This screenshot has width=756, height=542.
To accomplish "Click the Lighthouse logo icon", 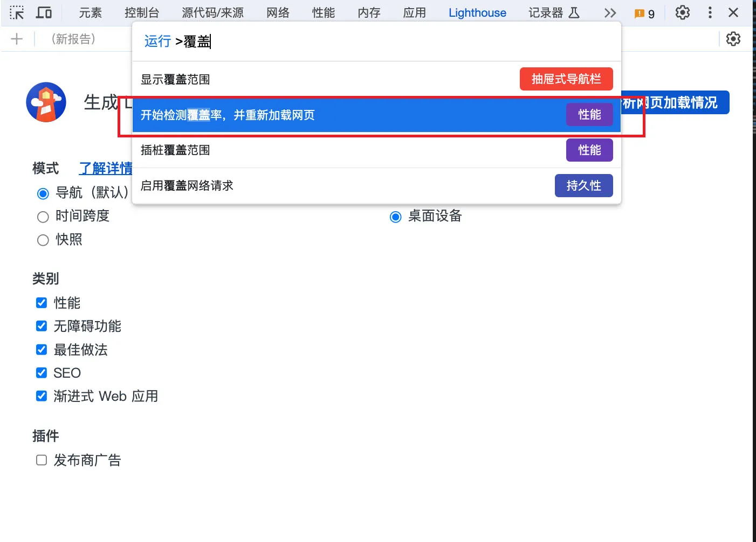I will [46, 102].
